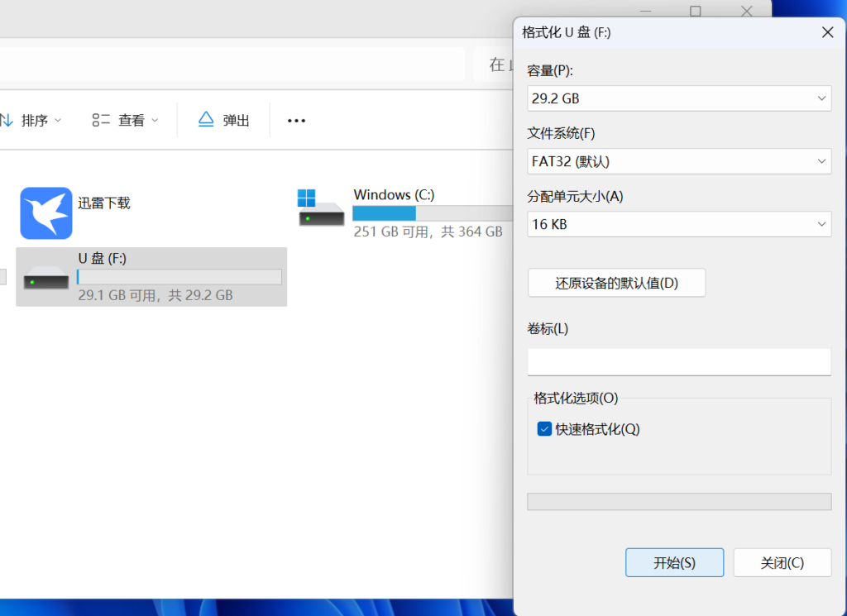This screenshot has width=847, height=616.
Task: Open the 文件系统 dropdown showing FAT32
Action: click(678, 161)
